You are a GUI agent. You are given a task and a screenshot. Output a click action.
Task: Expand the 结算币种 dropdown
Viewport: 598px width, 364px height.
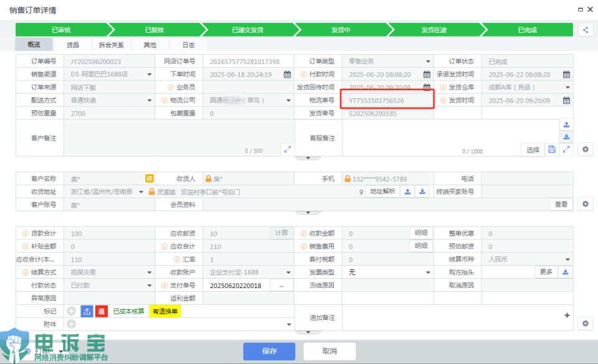pyautogui.click(x=567, y=259)
